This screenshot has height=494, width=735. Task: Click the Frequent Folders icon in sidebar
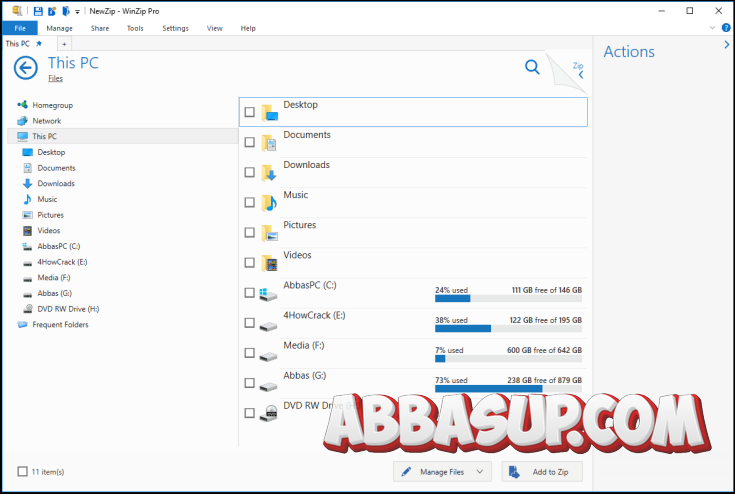click(x=22, y=324)
